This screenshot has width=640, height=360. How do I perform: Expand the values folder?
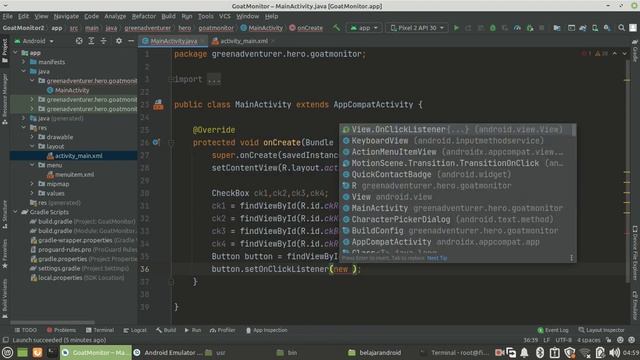[x=32, y=193]
